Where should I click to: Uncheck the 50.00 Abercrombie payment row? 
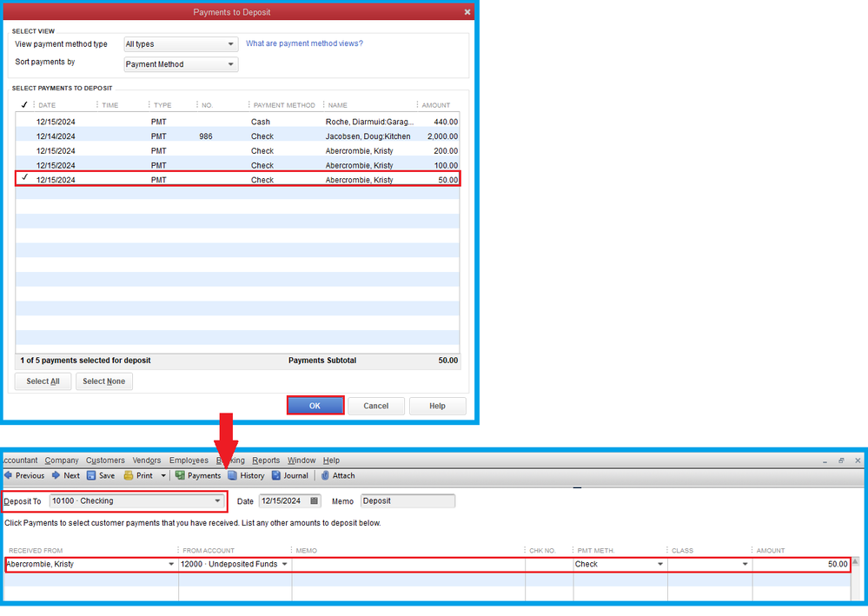coord(24,179)
